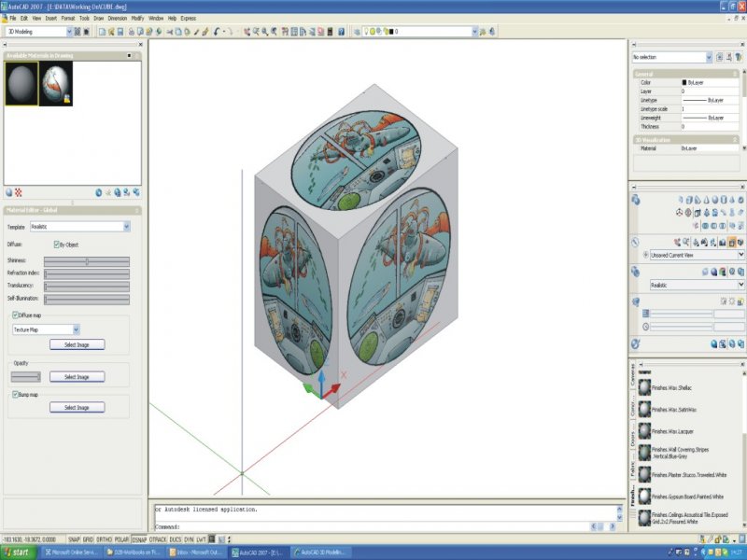Image resolution: width=747 pixels, height=560 pixels.
Task: Open the Texture Map type dropdown
Action: tap(77, 329)
